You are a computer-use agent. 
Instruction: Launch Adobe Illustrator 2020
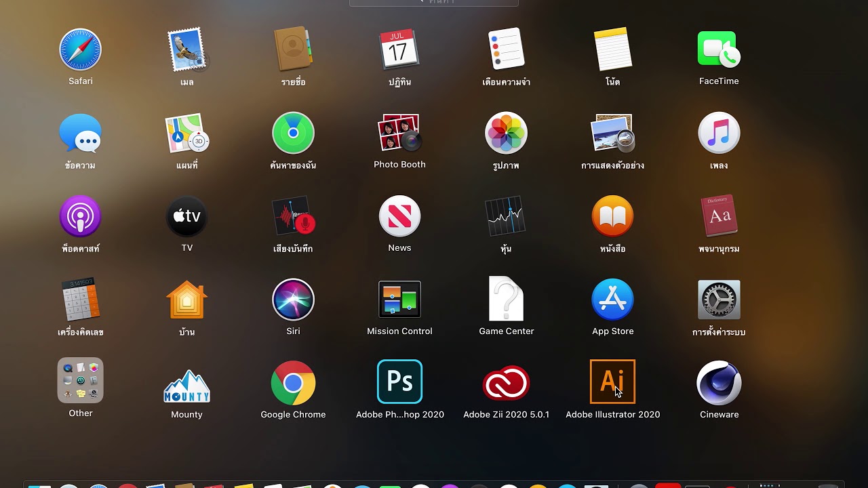(x=612, y=382)
